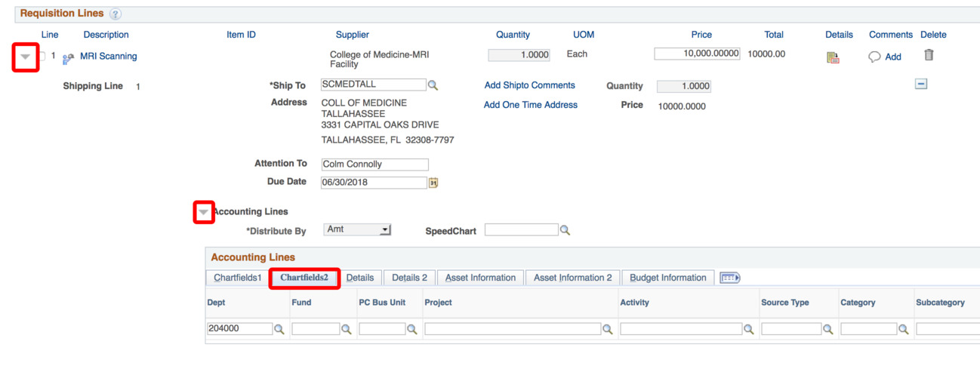This screenshot has height=366, width=980.
Task: Select the Chartfields2 tab
Action: [x=304, y=278]
